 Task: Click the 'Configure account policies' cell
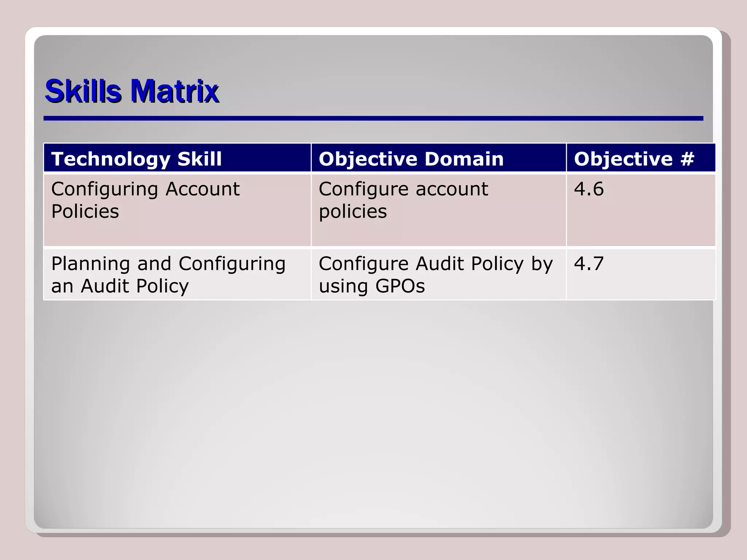click(439, 210)
